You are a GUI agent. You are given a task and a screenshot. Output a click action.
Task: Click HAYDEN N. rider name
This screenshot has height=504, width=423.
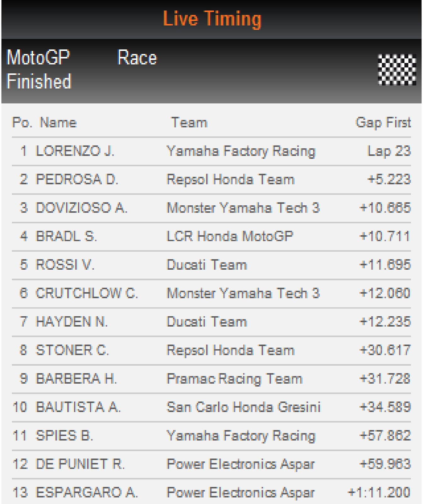pyautogui.click(x=72, y=322)
